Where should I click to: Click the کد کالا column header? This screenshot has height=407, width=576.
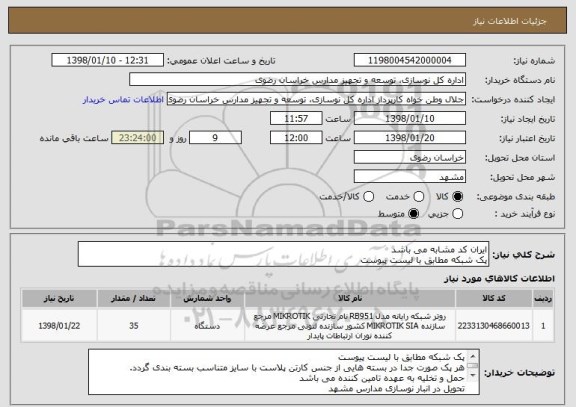pyautogui.click(x=494, y=299)
